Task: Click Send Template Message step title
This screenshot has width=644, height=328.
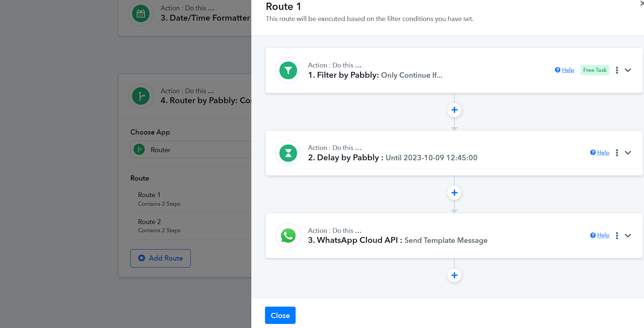Action: pyautogui.click(x=446, y=240)
